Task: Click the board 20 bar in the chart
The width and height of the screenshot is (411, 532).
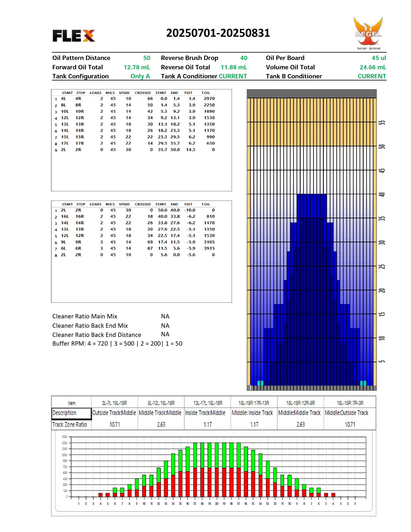Action: [217, 470]
